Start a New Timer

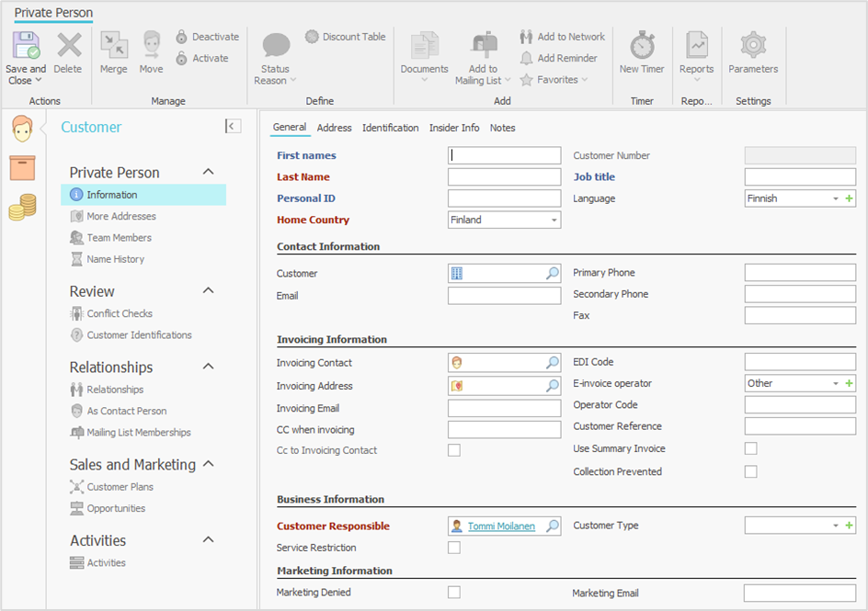(x=641, y=46)
